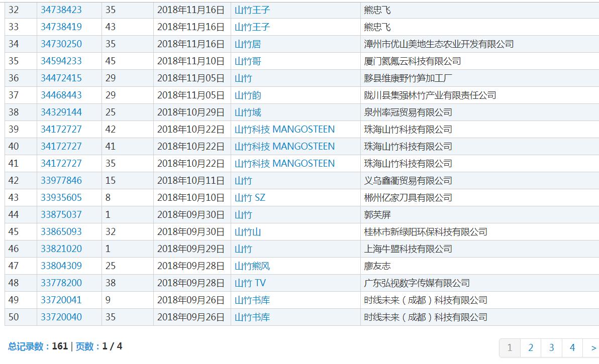Image resolution: width=599 pixels, height=364 pixels.
Task: Open registration number 33875037
Action: tap(61, 215)
